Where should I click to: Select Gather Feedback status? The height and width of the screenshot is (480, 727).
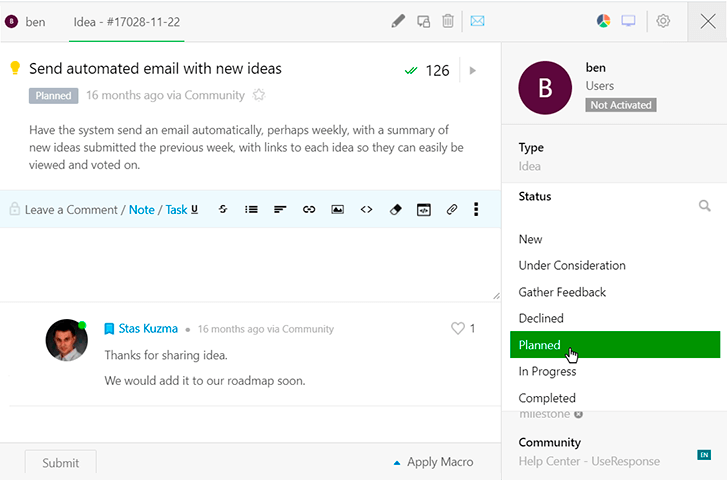pyautogui.click(x=615, y=292)
